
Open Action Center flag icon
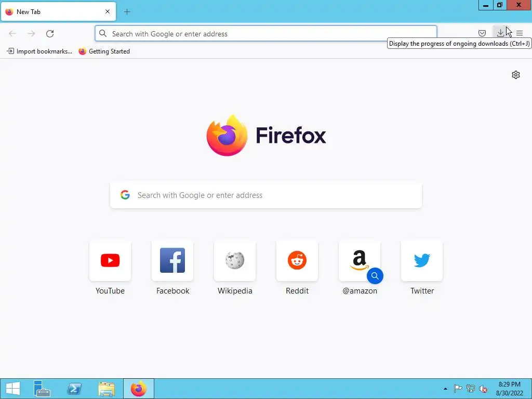[458, 389]
